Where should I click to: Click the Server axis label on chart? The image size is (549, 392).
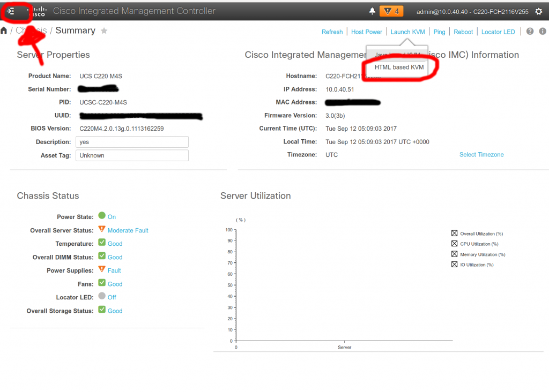345,347
